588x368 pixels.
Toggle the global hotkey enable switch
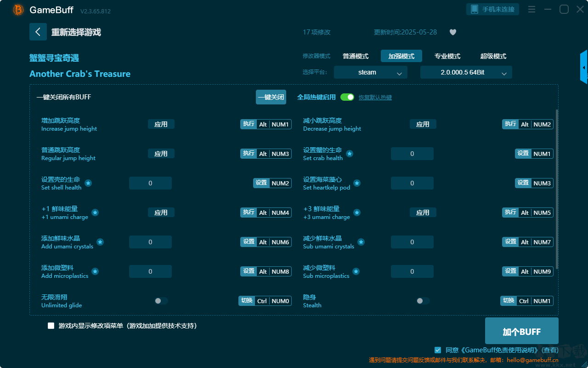point(347,97)
